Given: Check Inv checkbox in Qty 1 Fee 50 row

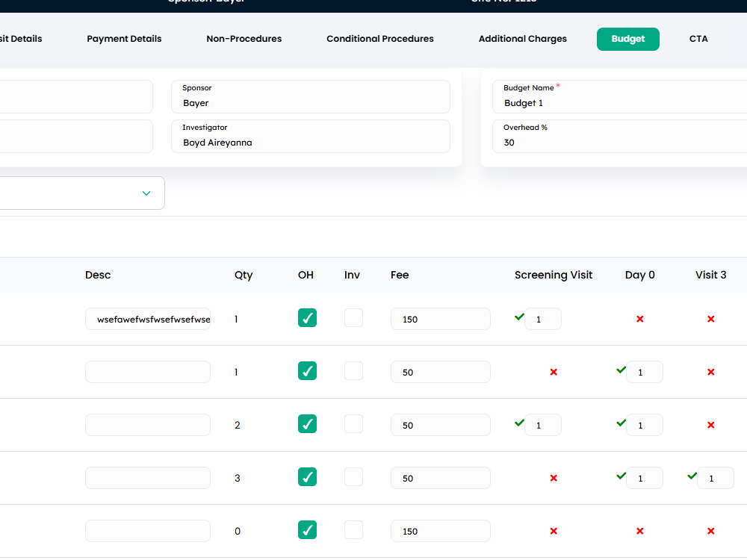Looking at the screenshot, I should click(353, 371).
